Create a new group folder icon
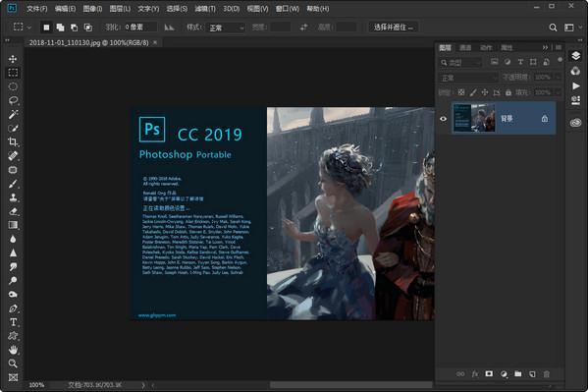 518,373
